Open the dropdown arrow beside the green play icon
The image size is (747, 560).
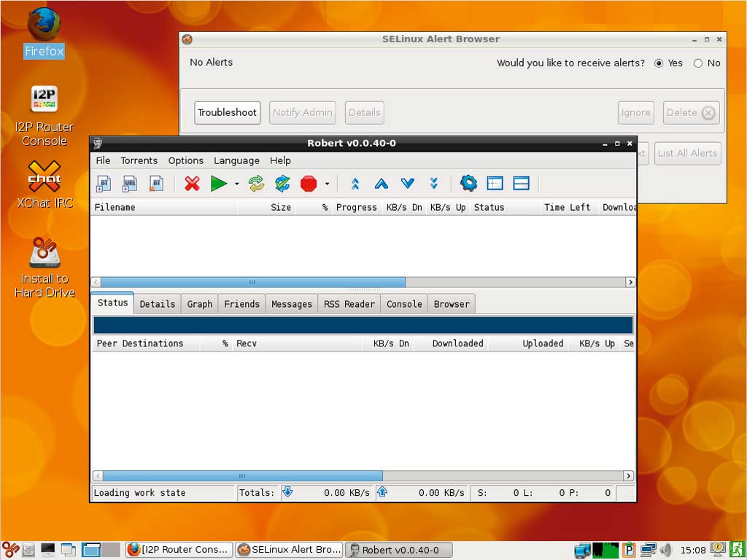point(237,184)
